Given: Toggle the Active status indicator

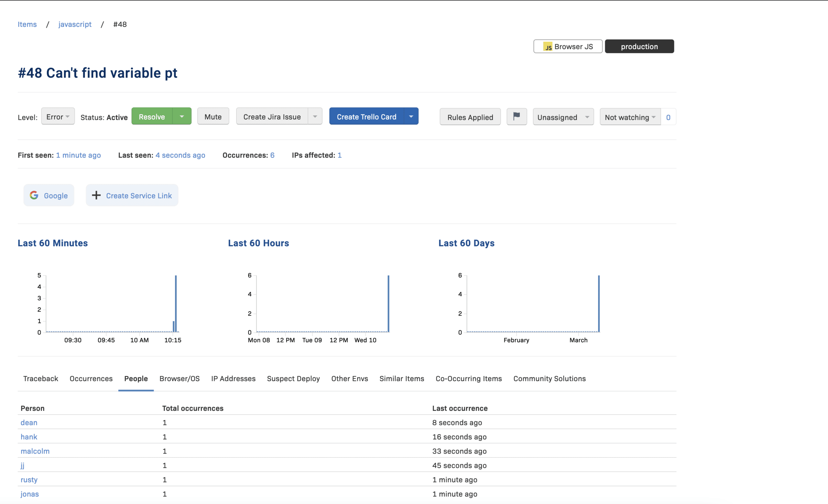Looking at the screenshot, I should coord(116,116).
